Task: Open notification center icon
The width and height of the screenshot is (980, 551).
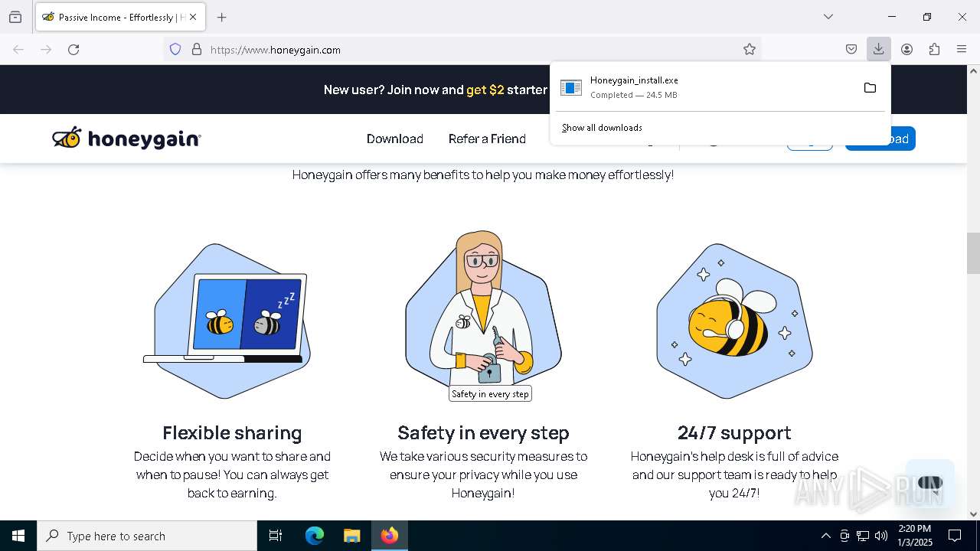Action: (955, 536)
